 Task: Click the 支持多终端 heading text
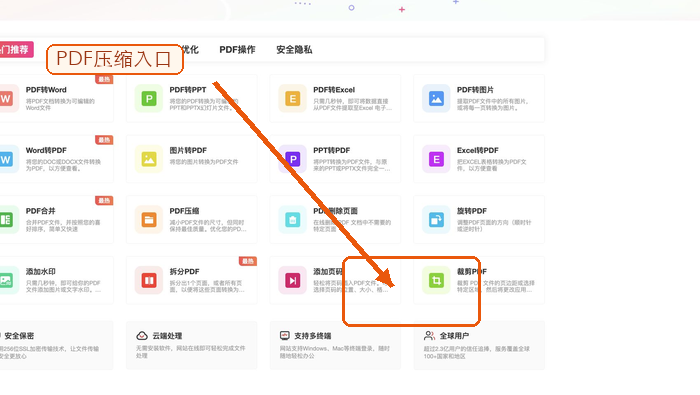point(312,336)
